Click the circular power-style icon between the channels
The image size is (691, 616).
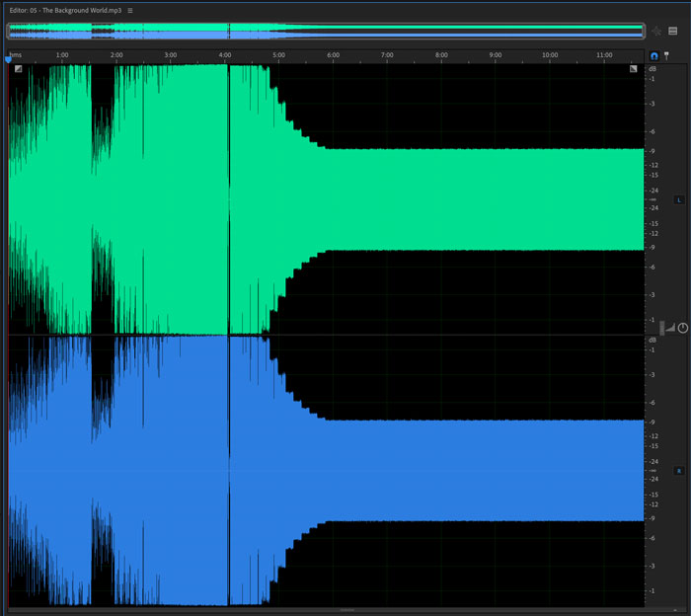click(683, 328)
